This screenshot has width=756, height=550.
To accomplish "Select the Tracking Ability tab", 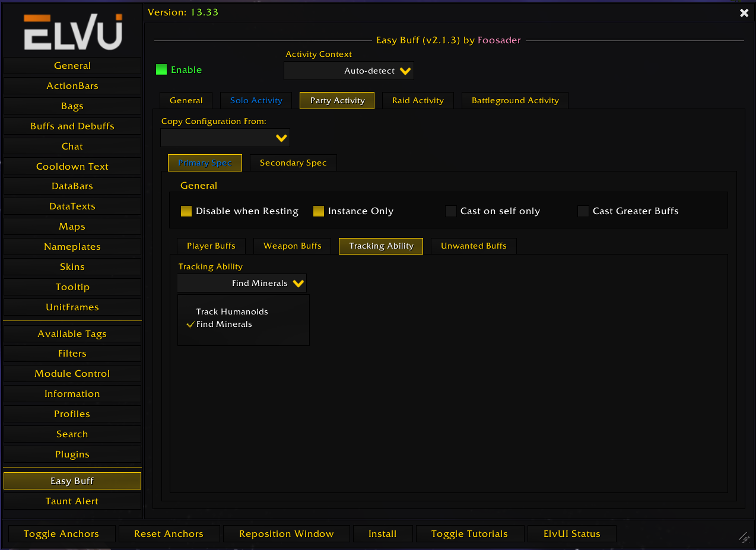I will point(381,246).
